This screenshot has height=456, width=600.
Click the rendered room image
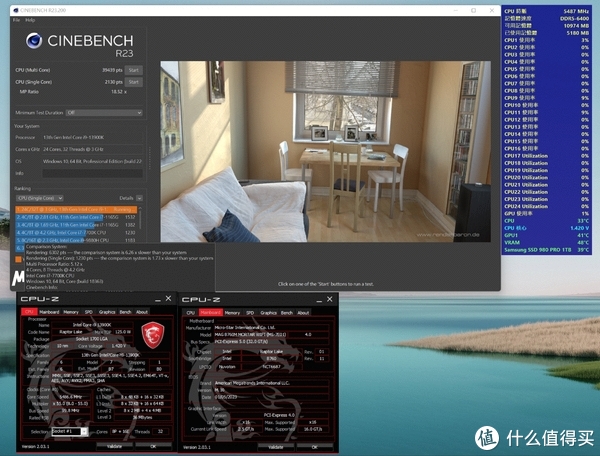(325, 151)
